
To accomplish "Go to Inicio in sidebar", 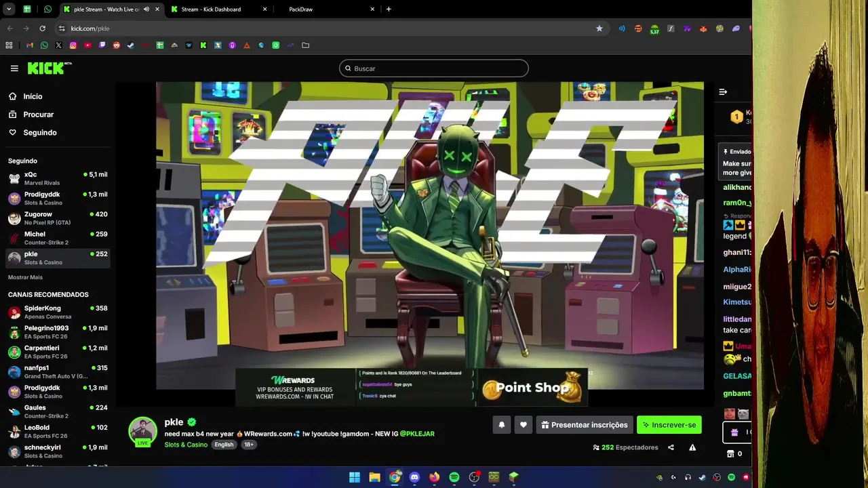I will pos(33,96).
